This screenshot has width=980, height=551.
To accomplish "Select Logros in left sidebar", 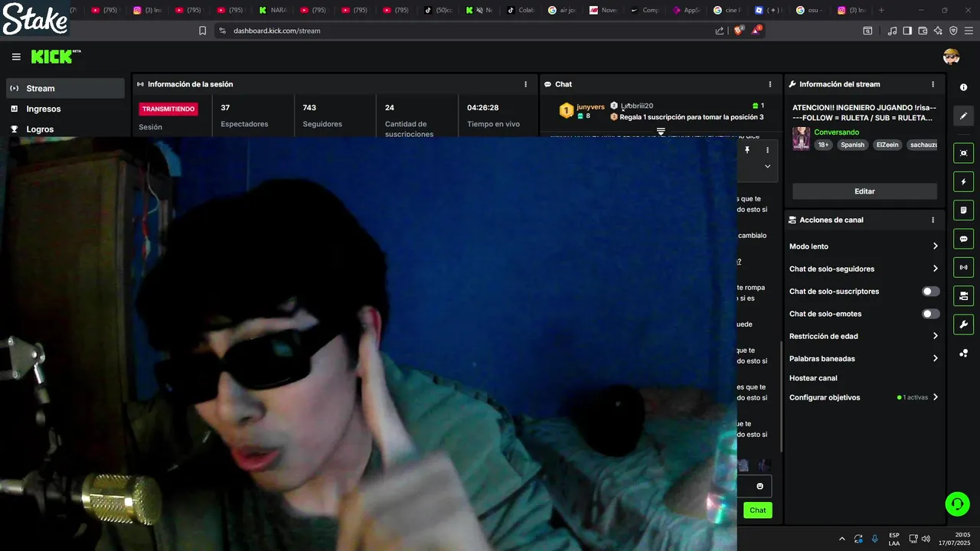I will click(x=65, y=129).
